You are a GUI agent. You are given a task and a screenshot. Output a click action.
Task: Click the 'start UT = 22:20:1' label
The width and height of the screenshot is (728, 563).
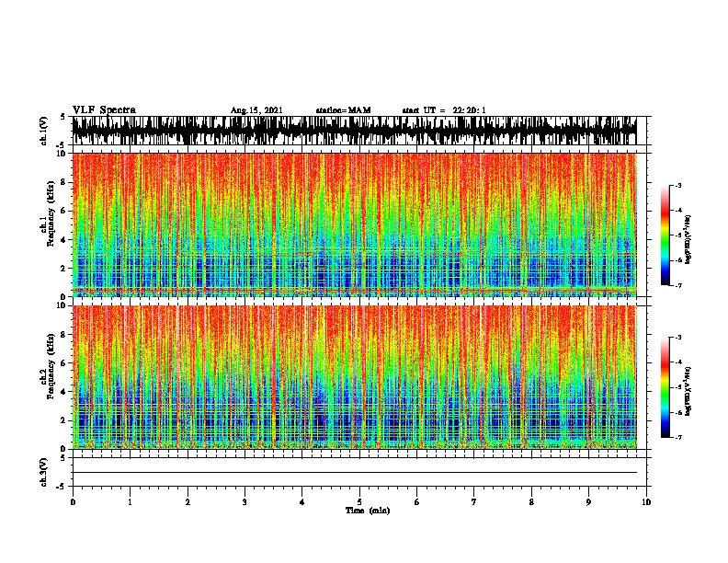[x=443, y=110]
